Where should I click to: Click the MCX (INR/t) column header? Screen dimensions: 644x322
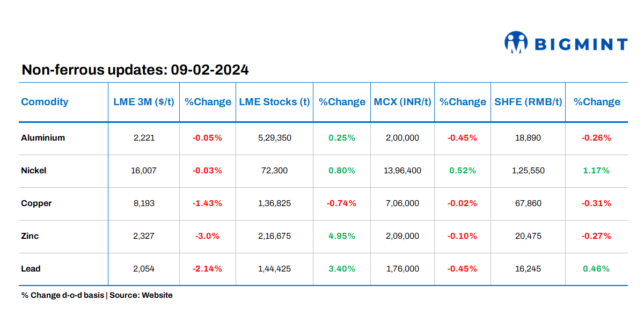pyautogui.click(x=402, y=102)
